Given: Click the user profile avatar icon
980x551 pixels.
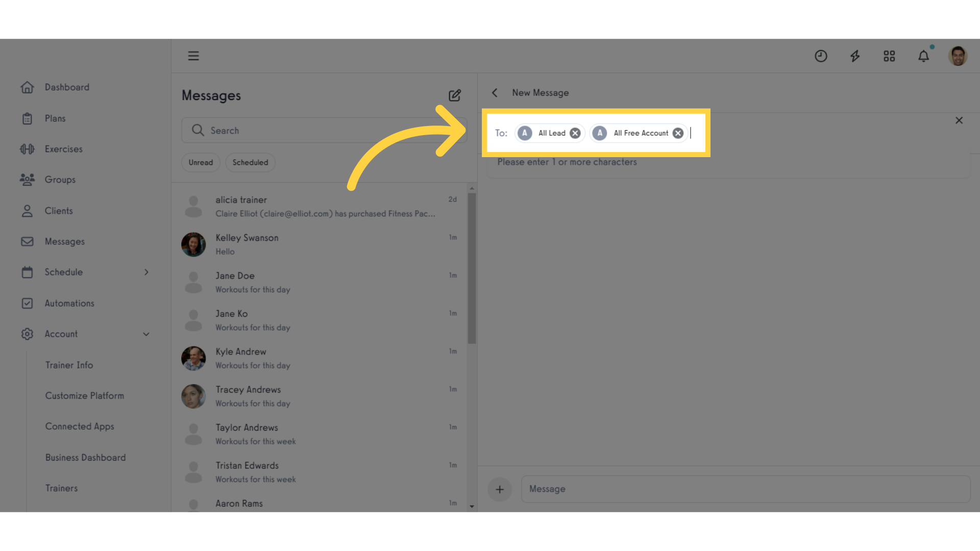Looking at the screenshot, I should point(959,55).
